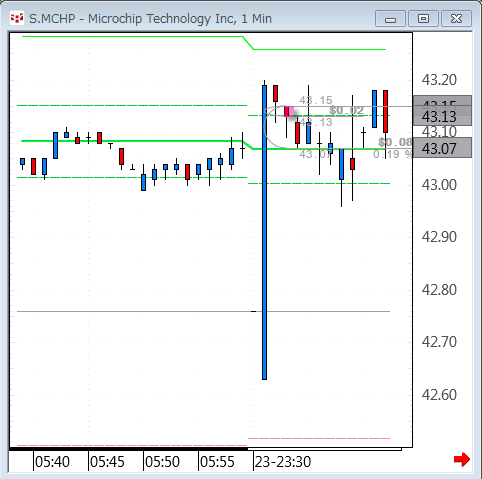The width and height of the screenshot is (482, 479).
Task: Click the 43.07 price marker on the price axis
Action: click(x=442, y=148)
